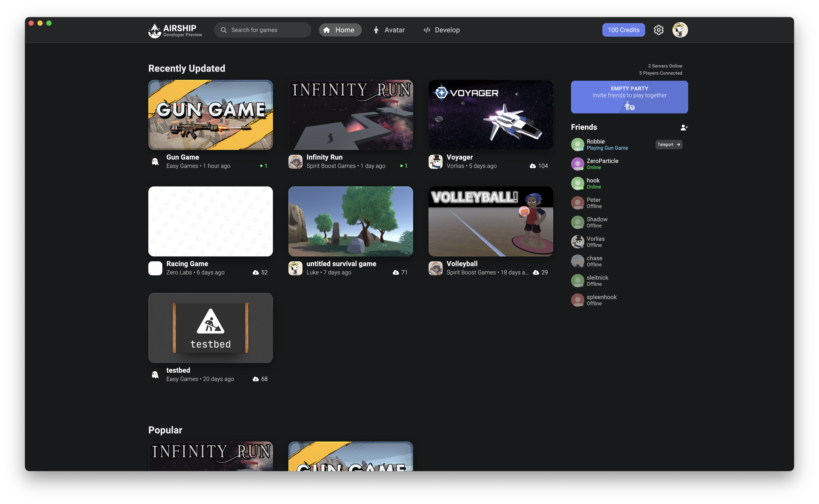The width and height of the screenshot is (819, 504).
Task: Click the testbed title text
Action: click(178, 370)
